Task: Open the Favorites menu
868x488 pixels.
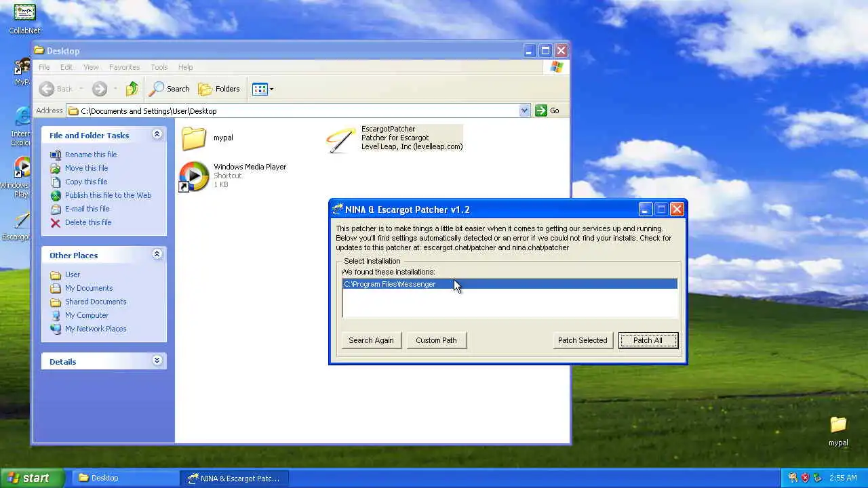Action: tap(124, 67)
